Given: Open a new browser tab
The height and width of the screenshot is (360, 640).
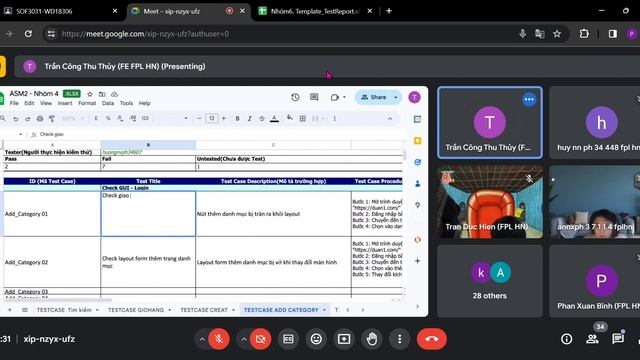Looking at the screenshot, I should (x=389, y=11).
